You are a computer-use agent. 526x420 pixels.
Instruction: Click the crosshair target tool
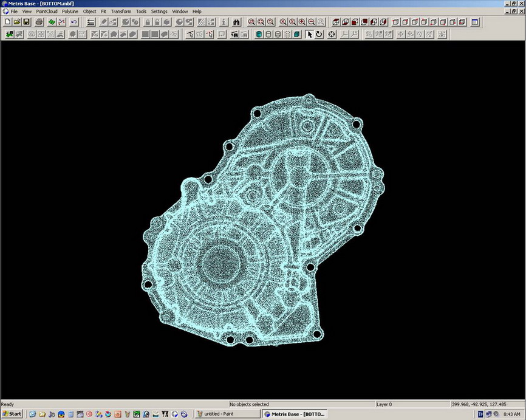coord(332,34)
